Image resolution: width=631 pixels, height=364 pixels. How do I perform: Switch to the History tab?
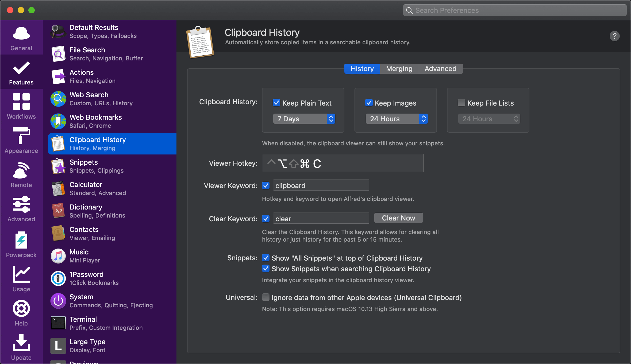(x=362, y=69)
